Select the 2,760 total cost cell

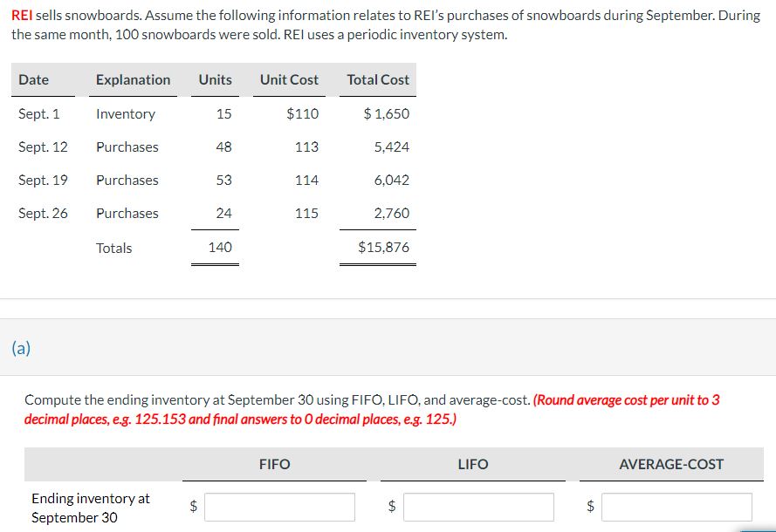pos(391,213)
